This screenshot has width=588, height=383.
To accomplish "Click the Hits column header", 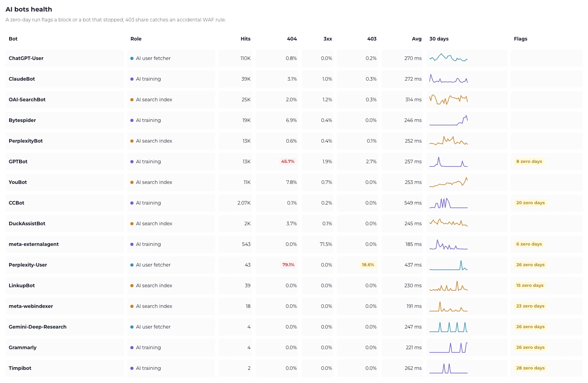I will point(246,39).
